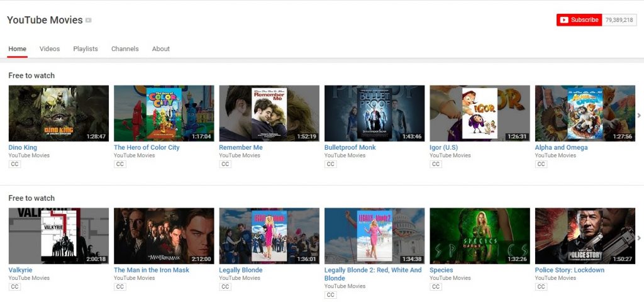Click the CC badge under Dino King
Screen dimensions: 644x307
(14, 164)
